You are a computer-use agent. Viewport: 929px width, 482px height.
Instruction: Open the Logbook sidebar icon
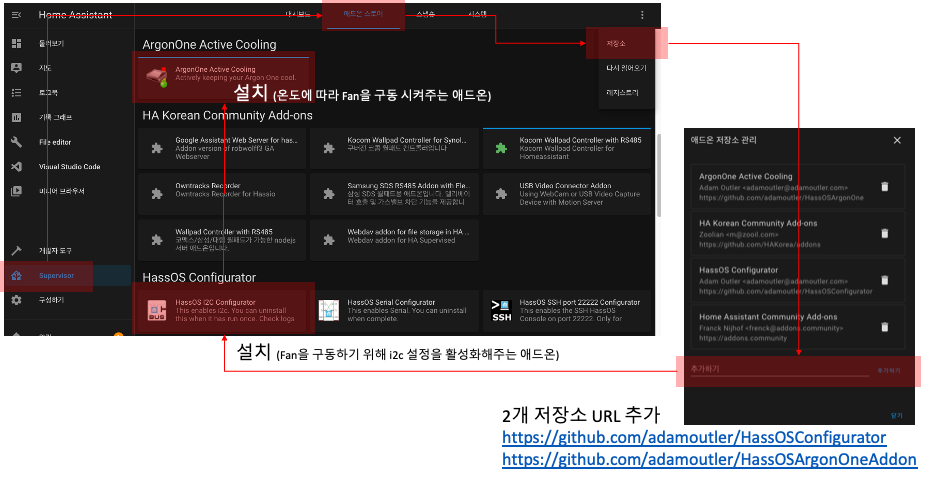[17, 92]
